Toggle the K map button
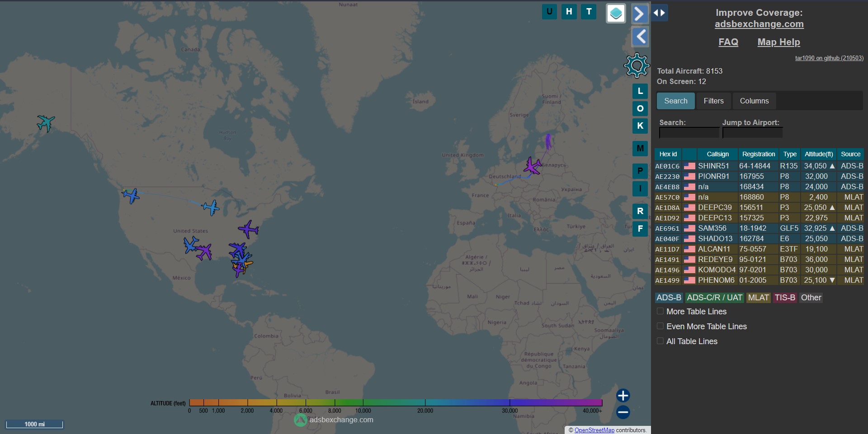Image resolution: width=868 pixels, height=434 pixels. coord(640,126)
